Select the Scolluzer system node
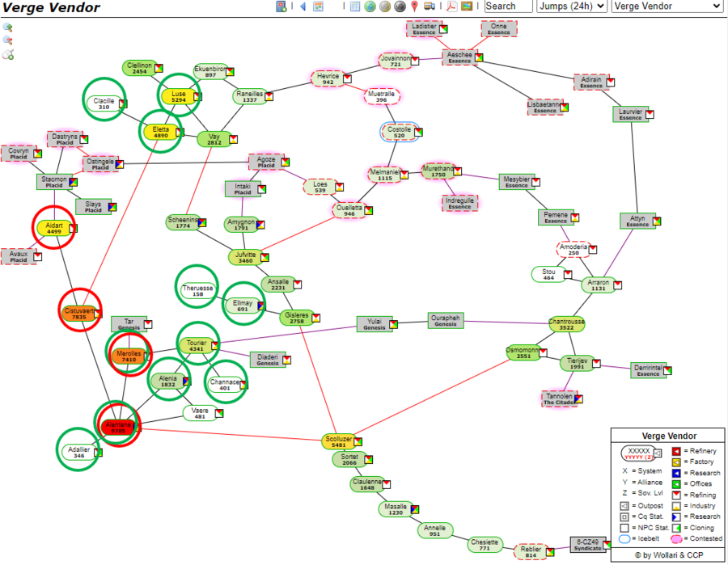This screenshot has width=728, height=565. click(x=338, y=441)
